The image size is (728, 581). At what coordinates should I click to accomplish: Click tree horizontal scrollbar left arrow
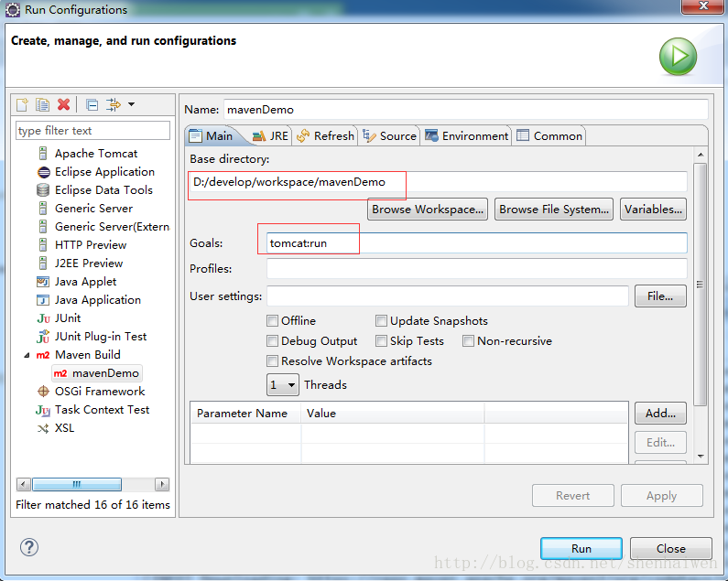click(24, 485)
